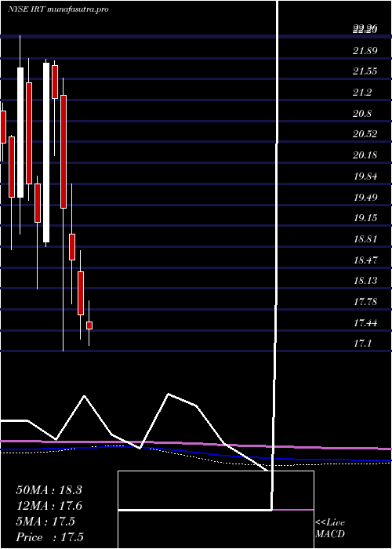Click the 12MA : 17.6 readout
Viewport: 392px width, 549px height.
[49, 506]
